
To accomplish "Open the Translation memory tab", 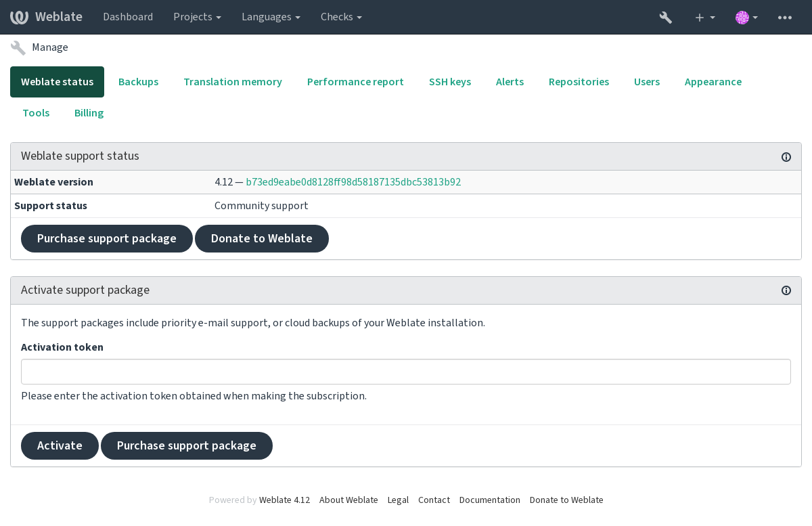I will [233, 82].
